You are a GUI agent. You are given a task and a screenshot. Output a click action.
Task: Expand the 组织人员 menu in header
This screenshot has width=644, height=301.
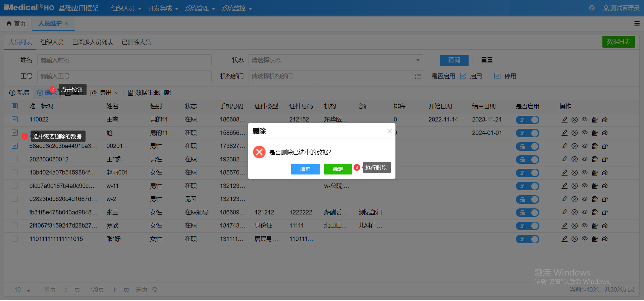coord(126,8)
